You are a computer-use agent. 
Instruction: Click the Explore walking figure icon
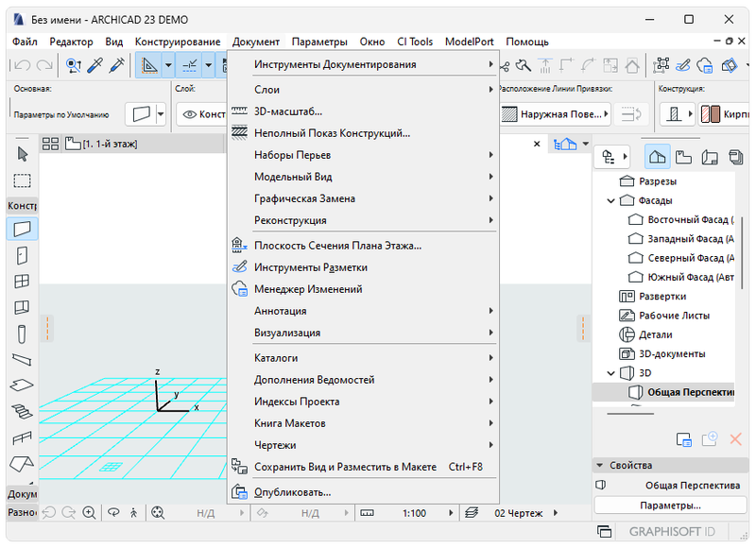134,513
